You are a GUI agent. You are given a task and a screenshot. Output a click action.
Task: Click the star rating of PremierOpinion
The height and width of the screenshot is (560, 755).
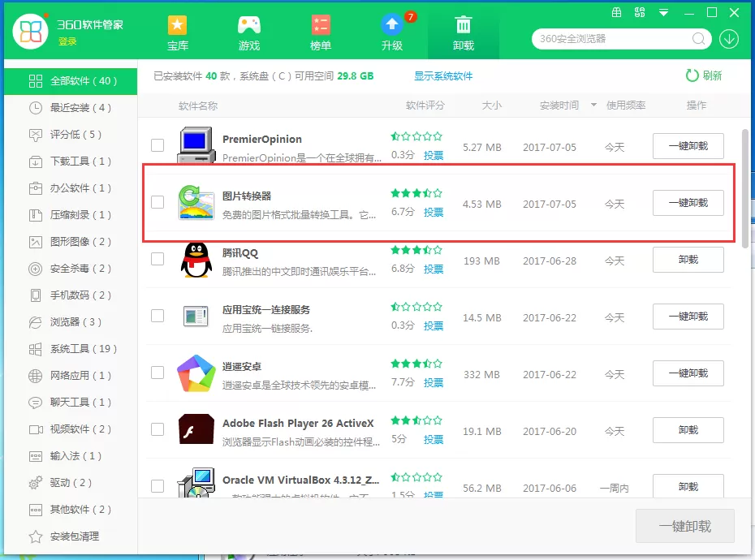(x=416, y=136)
